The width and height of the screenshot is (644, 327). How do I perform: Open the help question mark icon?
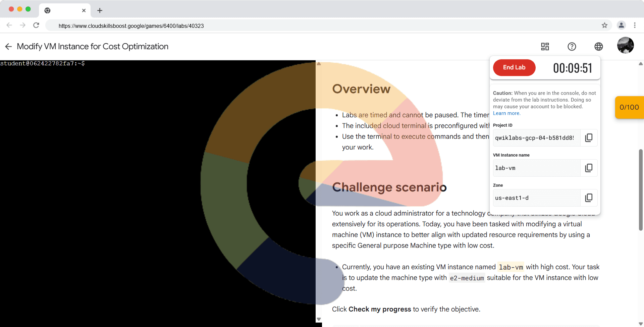point(572,47)
